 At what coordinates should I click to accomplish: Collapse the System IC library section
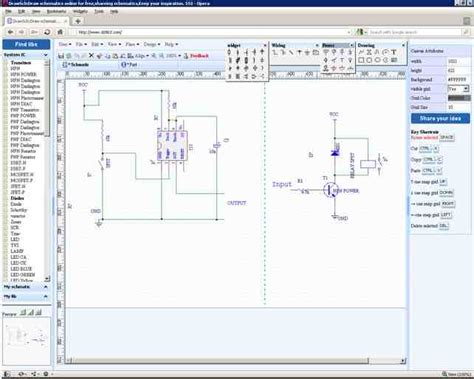click(46, 55)
